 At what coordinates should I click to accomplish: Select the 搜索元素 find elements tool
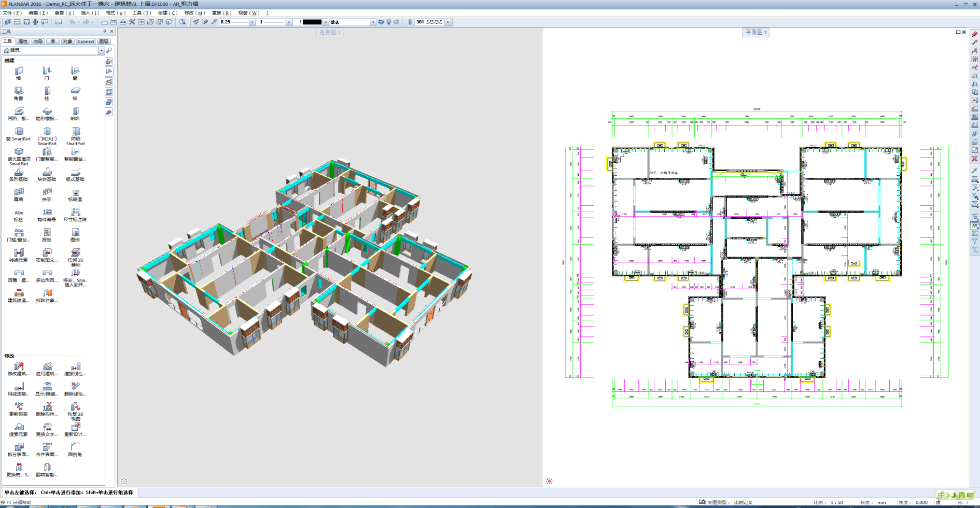click(x=19, y=430)
